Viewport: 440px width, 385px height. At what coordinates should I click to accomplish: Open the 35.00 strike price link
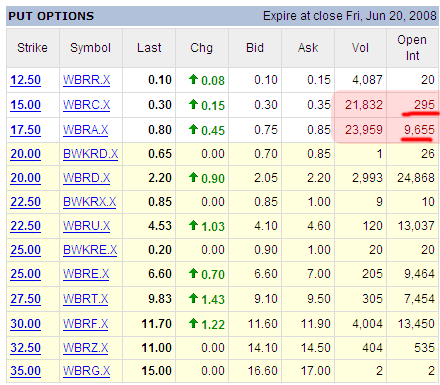coord(25,371)
